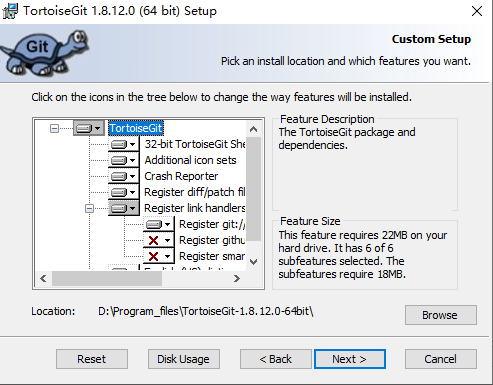Click the Register link handlers feature icon

click(123, 208)
